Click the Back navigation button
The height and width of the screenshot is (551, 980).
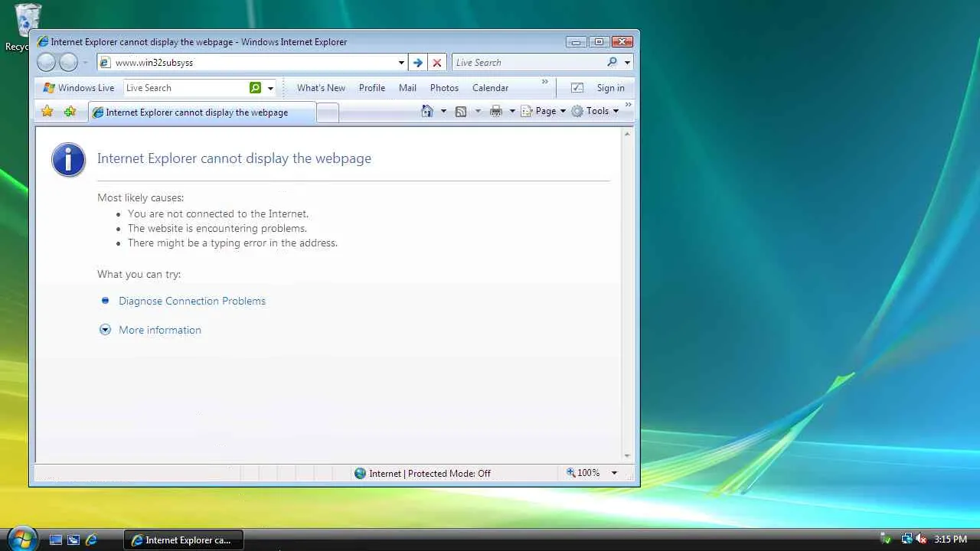[x=46, y=63]
